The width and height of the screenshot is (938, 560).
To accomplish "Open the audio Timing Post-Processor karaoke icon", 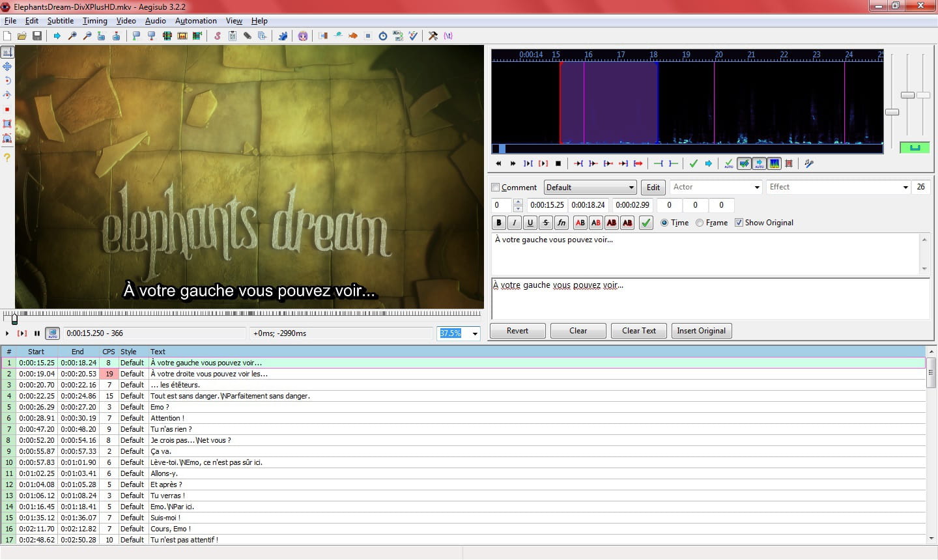I will coord(809,163).
